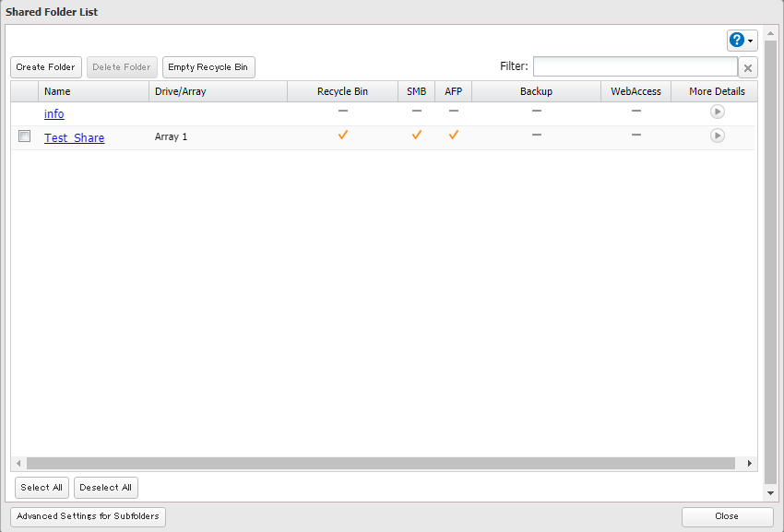The width and height of the screenshot is (784, 532).
Task: Open the Test_Share folder link
Action: point(74,137)
